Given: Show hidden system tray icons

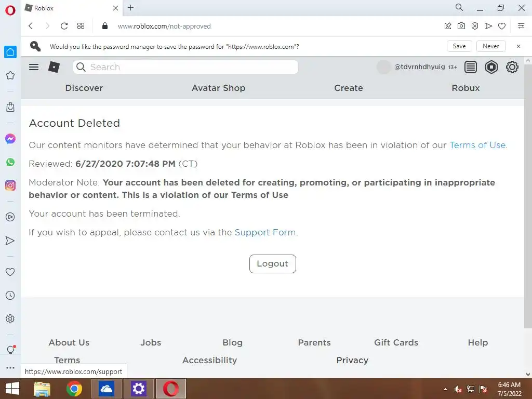Looking at the screenshot, I should click(445, 389).
